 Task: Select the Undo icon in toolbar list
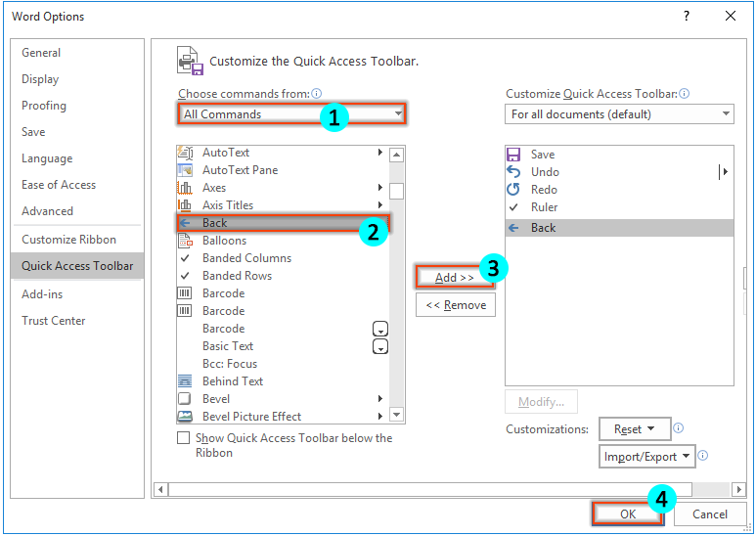(513, 172)
